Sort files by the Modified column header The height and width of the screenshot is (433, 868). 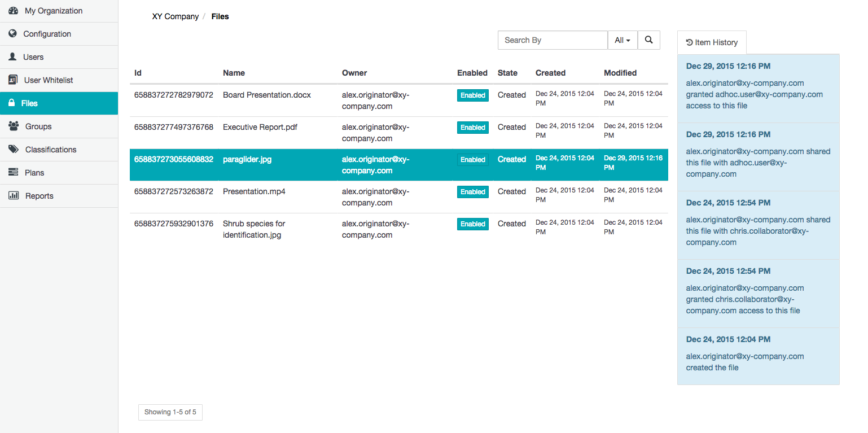coord(620,73)
